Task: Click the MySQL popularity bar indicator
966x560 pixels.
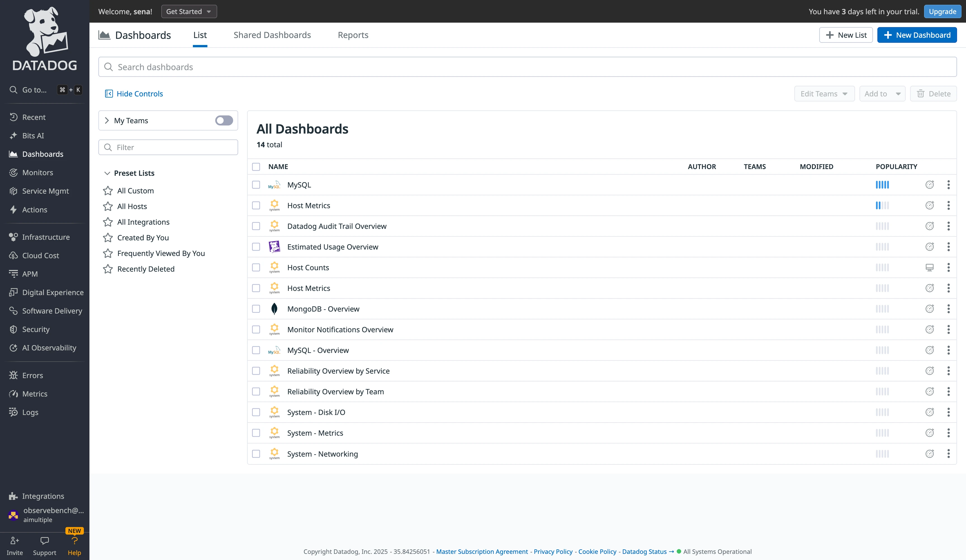Action: pos(882,185)
